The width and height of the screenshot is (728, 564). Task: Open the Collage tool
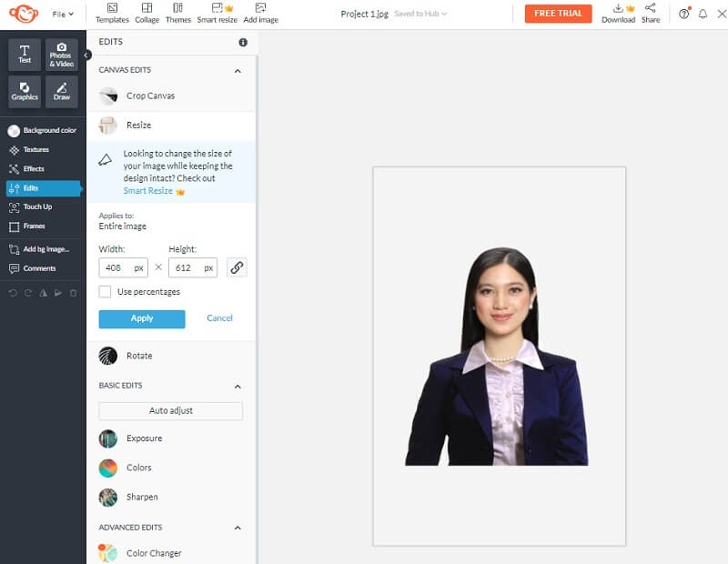(x=147, y=13)
